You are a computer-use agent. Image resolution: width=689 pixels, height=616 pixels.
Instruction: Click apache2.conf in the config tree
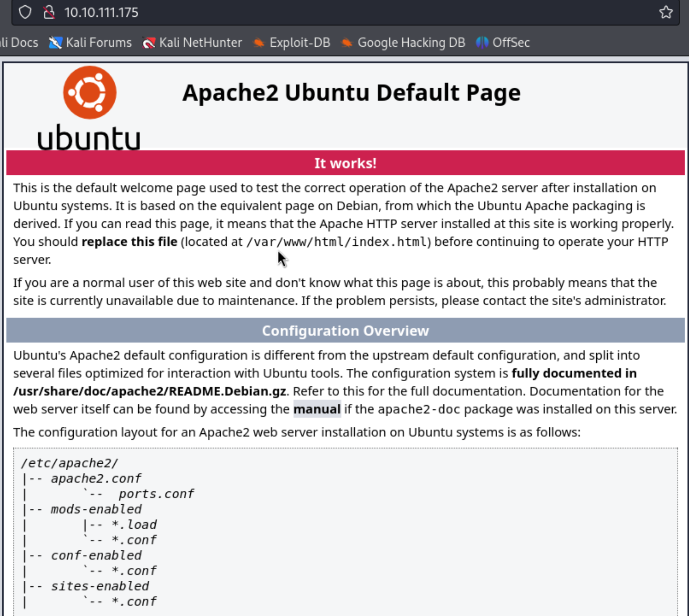tap(96, 479)
